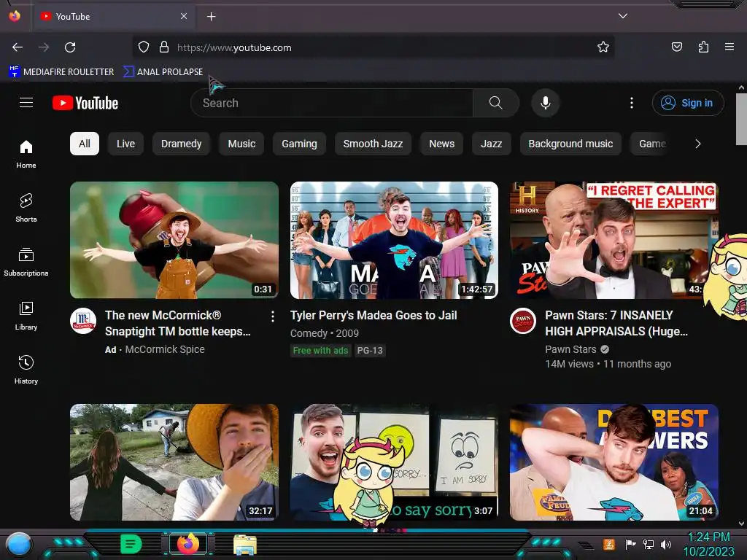This screenshot has height=560, width=747.
Task: Open Shorts in the sidebar
Action: (x=26, y=208)
